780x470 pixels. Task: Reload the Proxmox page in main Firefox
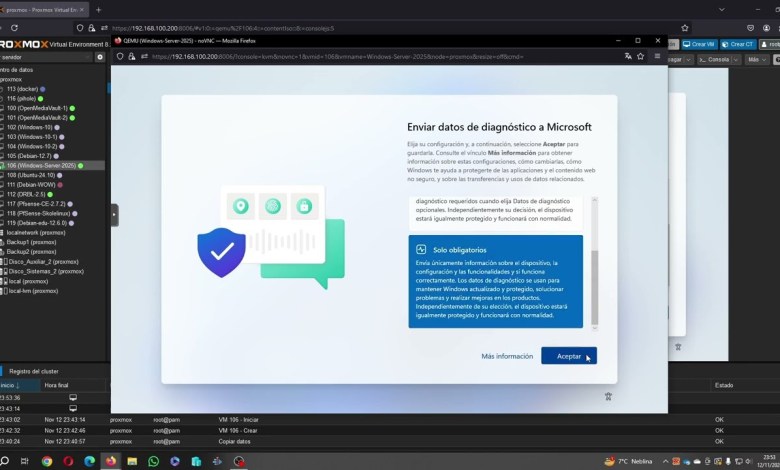coord(14,28)
